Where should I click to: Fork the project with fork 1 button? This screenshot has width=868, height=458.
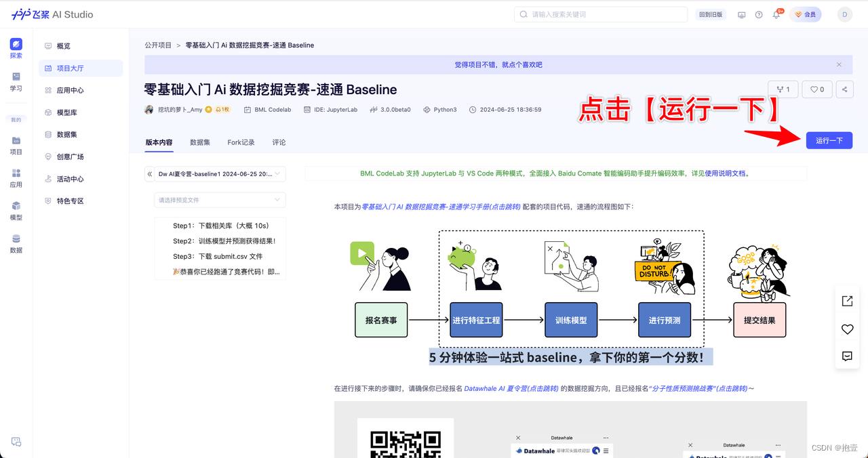[x=783, y=89]
